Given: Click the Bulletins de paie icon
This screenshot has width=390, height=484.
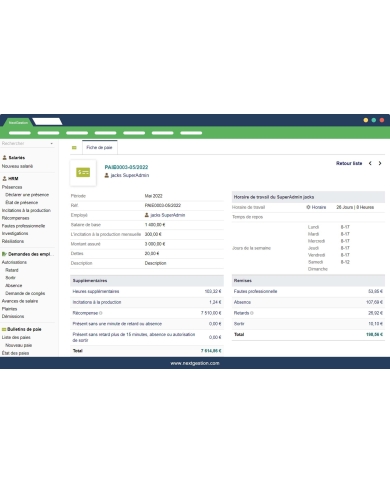Looking at the screenshot, I should click(x=4, y=329).
